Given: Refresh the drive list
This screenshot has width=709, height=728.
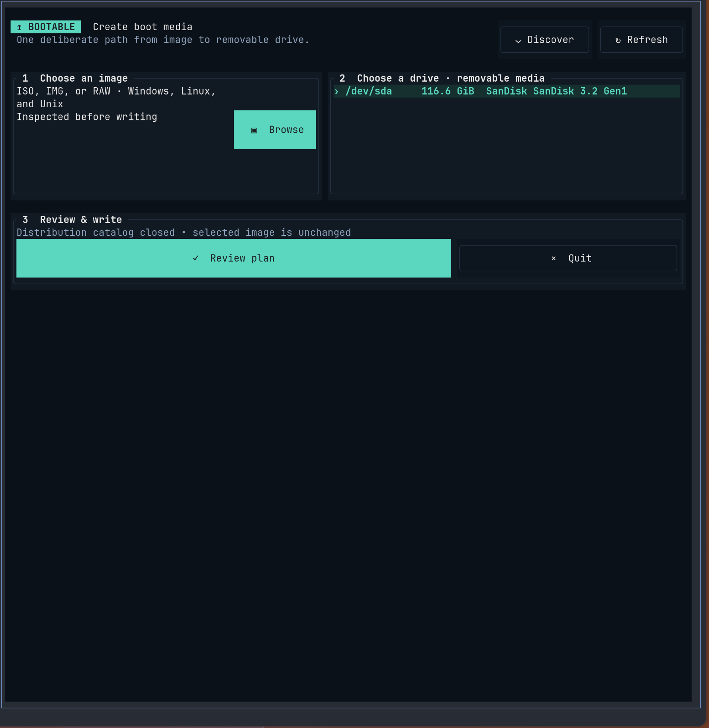Looking at the screenshot, I should 641,39.
